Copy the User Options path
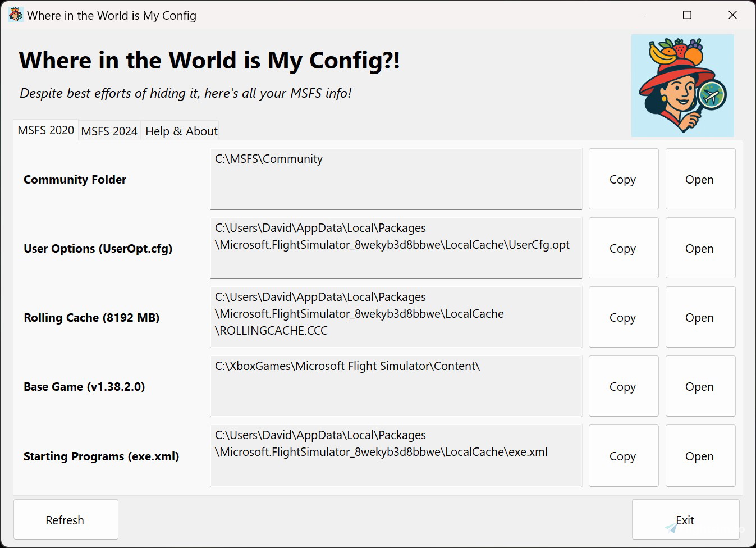 (x=623, y=248)
